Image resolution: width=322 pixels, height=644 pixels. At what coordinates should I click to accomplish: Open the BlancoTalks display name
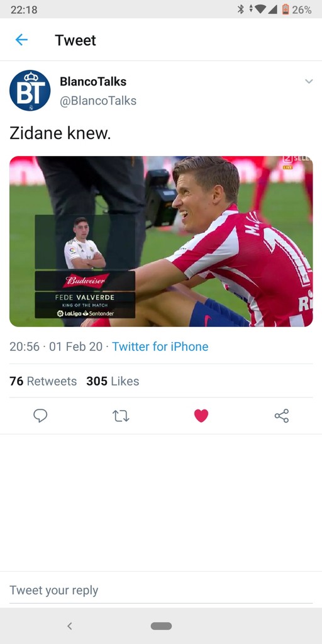click(x=93, y=81)
